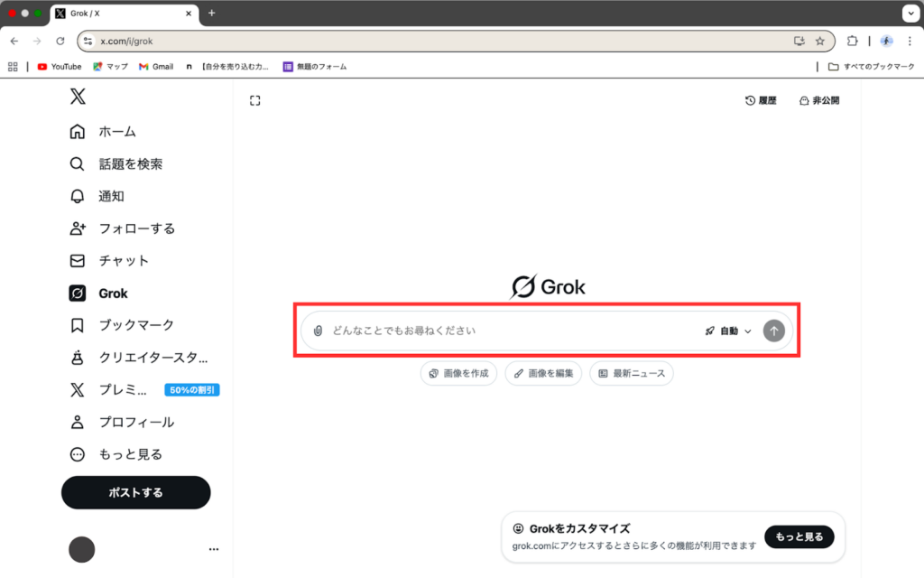Expand もっと見る in the sidebar
This screenshot has height=578, width=924.
[77, 454]
